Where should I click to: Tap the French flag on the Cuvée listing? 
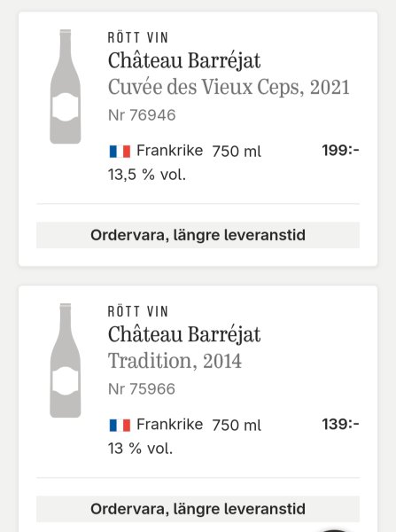120,152
